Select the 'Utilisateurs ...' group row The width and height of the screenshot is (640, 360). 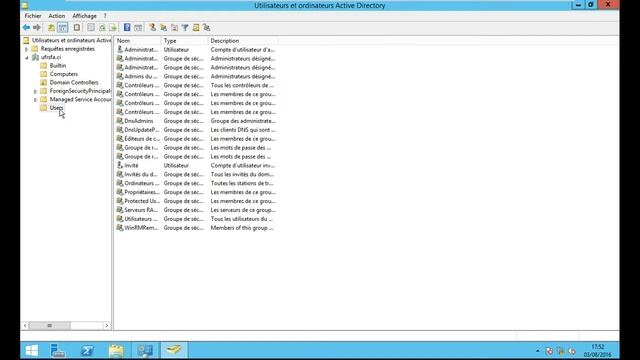point(196,219)
